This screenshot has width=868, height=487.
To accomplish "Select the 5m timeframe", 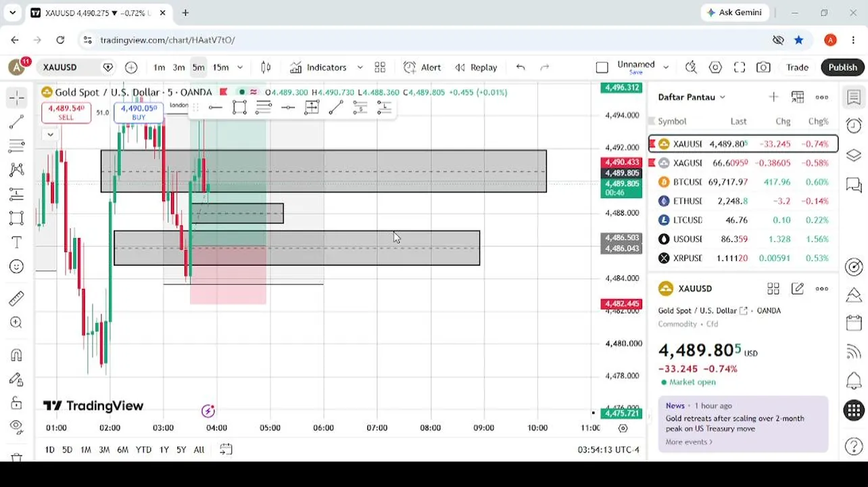I will pos(198,67).
